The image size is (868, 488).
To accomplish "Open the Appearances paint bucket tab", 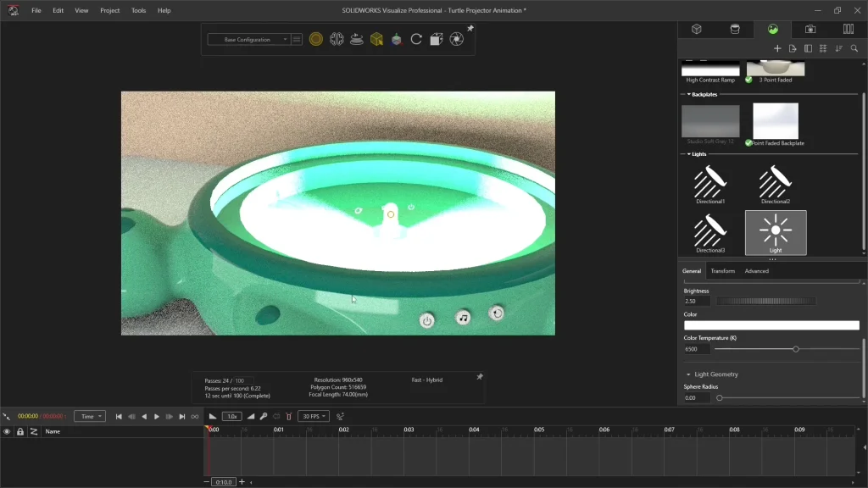I will pyautogui.click(x=735, y=29).
